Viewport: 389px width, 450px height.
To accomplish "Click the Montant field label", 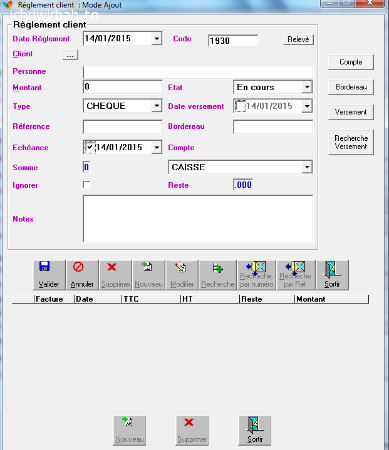I will tap(27, 87).
